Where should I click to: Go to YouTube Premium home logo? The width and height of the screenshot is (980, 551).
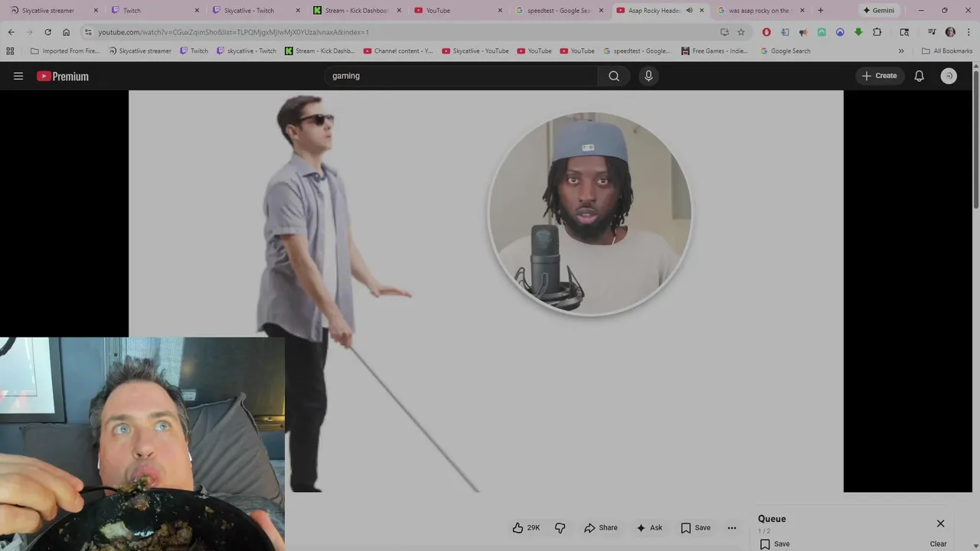click(x=63, y=76)
